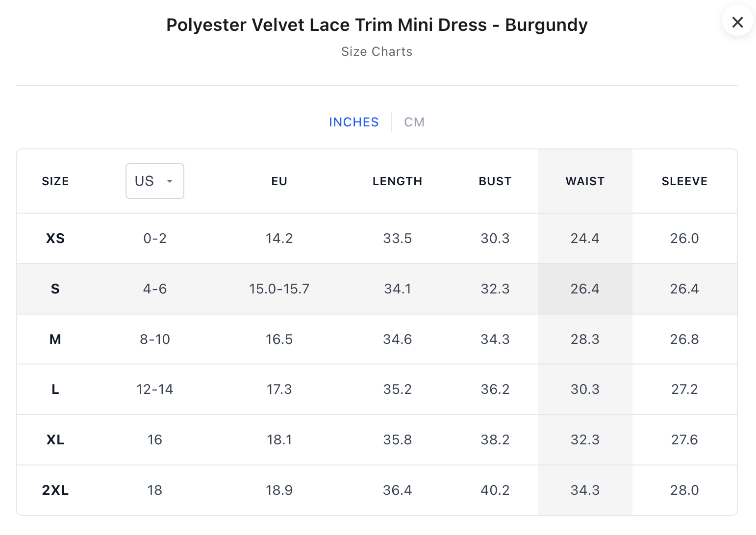Close the size chart dialog
Screen dimensions: 756x535
pos(737,22)
